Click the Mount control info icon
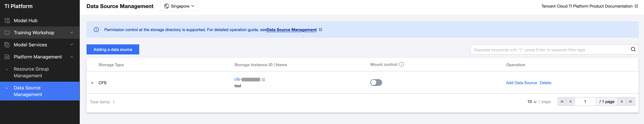This screenshot has width=644, height=124. tap(401, 65)
